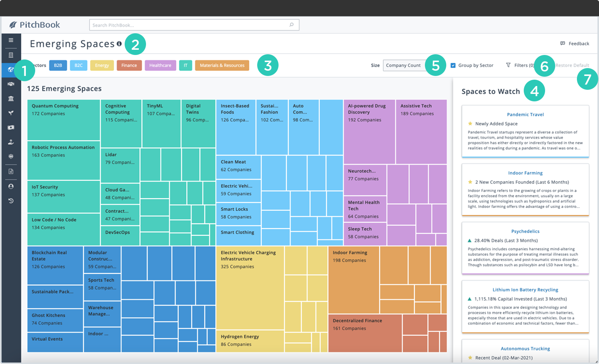Select the AI-powered Drug Discovery tile

(x=370, y=132)
